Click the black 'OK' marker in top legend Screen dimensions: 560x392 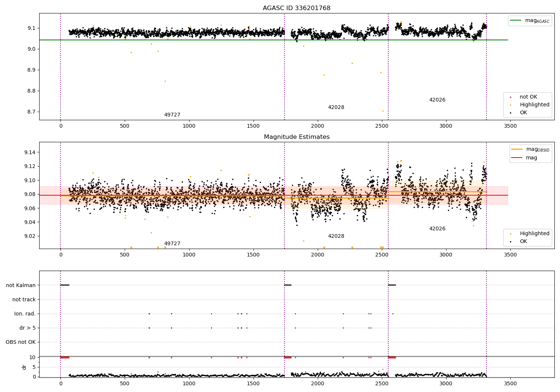[510, 113]
